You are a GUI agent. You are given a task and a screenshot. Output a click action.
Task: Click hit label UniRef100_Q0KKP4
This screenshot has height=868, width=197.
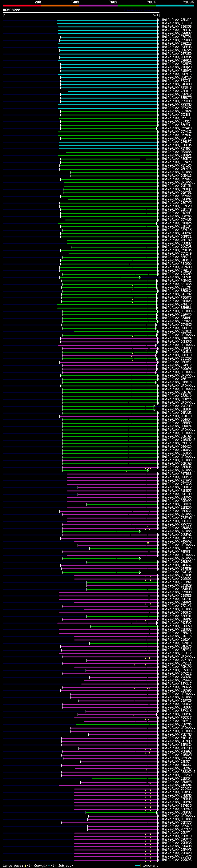(177, 338)
